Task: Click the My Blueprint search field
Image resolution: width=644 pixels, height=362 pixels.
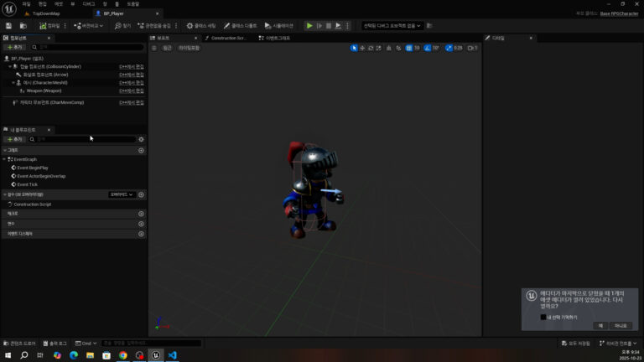Action: pos(80,139)
